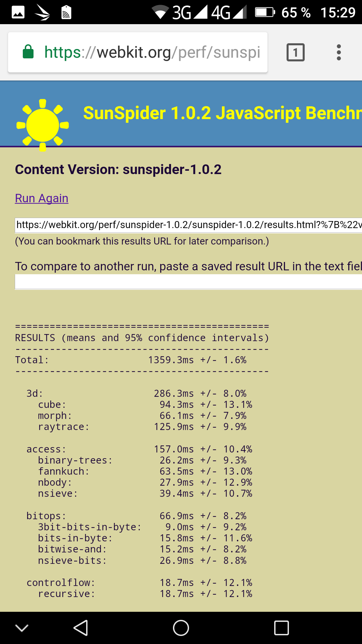Select the results URL text field
The image size is (362, 644).
188,225
